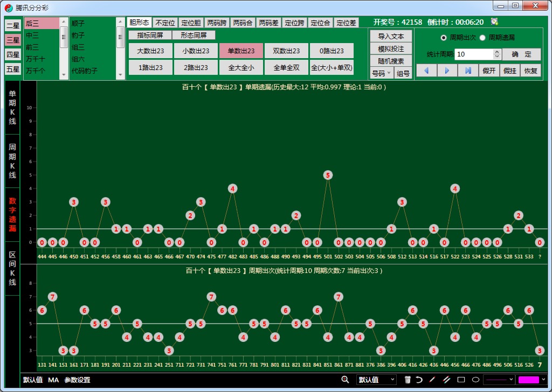The image size is (552, 392).
Task: Open the line style dropdown
Action: coord(499,380)
